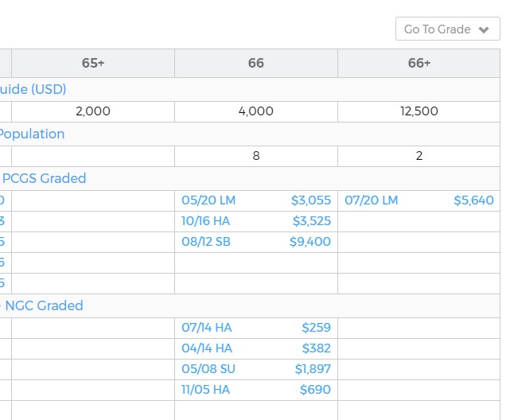Open the 11/05 HA $690 auction result
Viewport: 514px width, 420px height.
pyautogui.click(x=255, y=390)
